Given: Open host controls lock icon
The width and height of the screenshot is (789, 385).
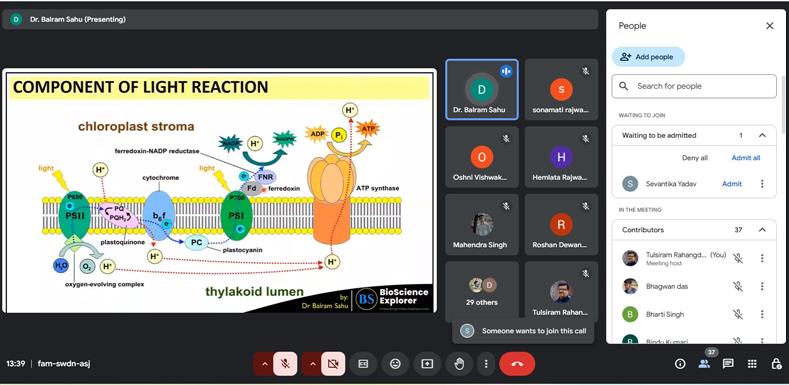Looking at the screenshot, I should (776, 364).
